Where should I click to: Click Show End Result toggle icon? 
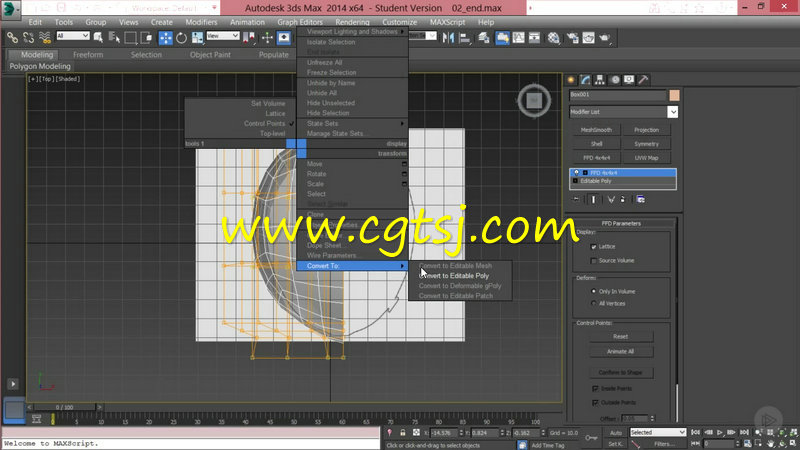[x=593, y=199]
